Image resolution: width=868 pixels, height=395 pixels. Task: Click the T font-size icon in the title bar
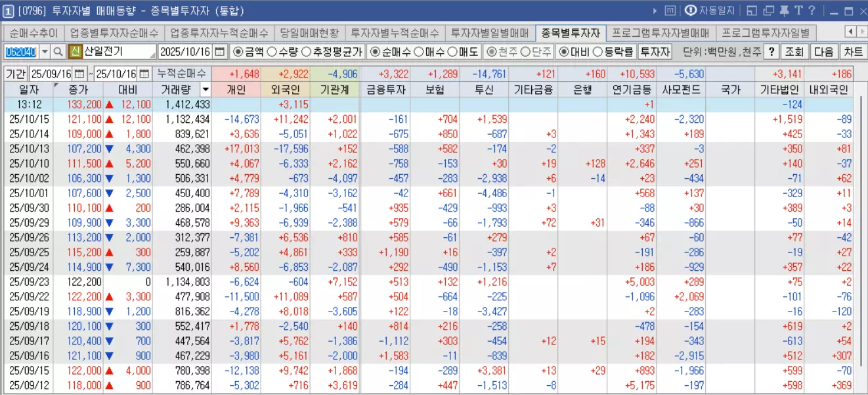(x=799, y=9)
